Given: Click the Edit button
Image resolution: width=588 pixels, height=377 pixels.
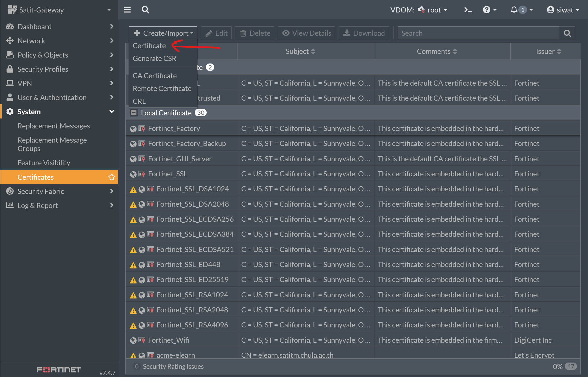Looking at the screenshot, I should [x=217, y=33].
